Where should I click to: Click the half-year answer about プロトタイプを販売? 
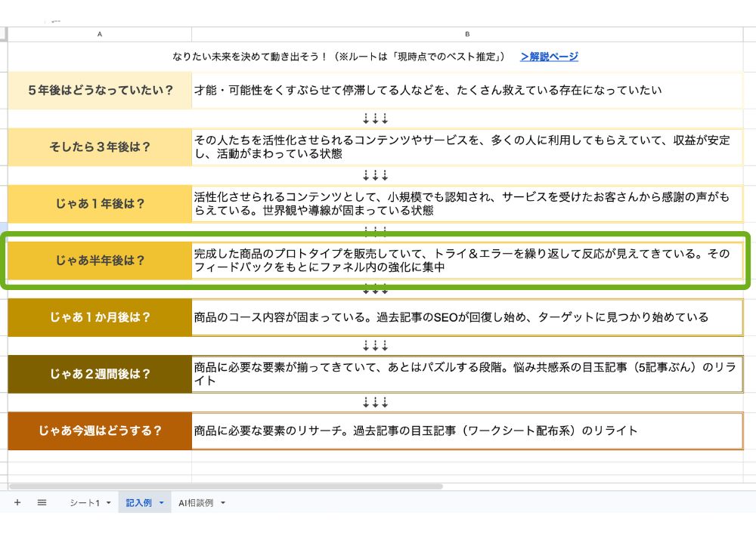pyautogui.click(x=467, y=261)
